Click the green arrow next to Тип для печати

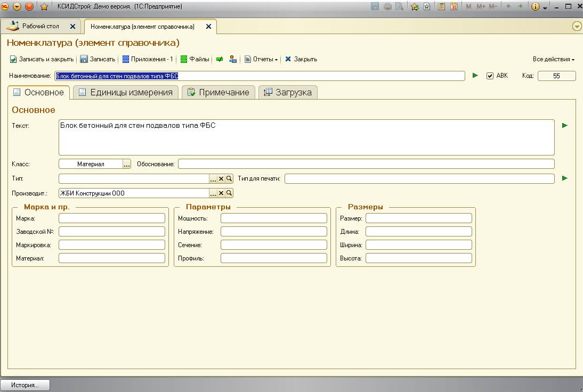[x=565, y=178]
